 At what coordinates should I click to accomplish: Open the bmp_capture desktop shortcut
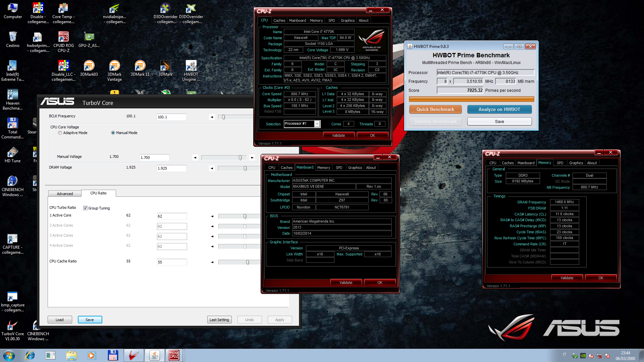click(13, 301)
